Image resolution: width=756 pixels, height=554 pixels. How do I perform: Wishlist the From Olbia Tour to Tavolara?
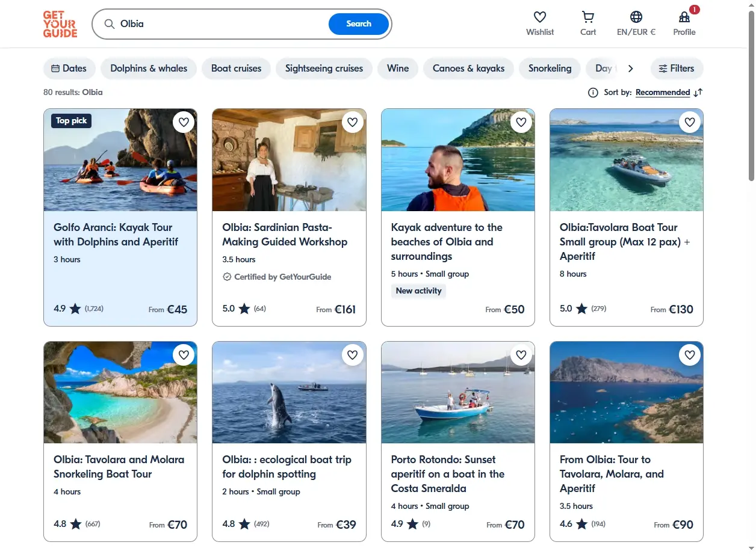690,355
